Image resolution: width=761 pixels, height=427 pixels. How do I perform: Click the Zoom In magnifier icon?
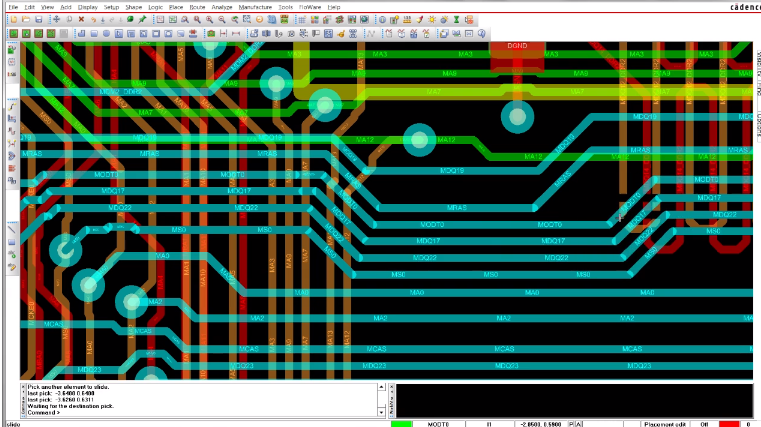pyautogui.click(x=209, y=19)
